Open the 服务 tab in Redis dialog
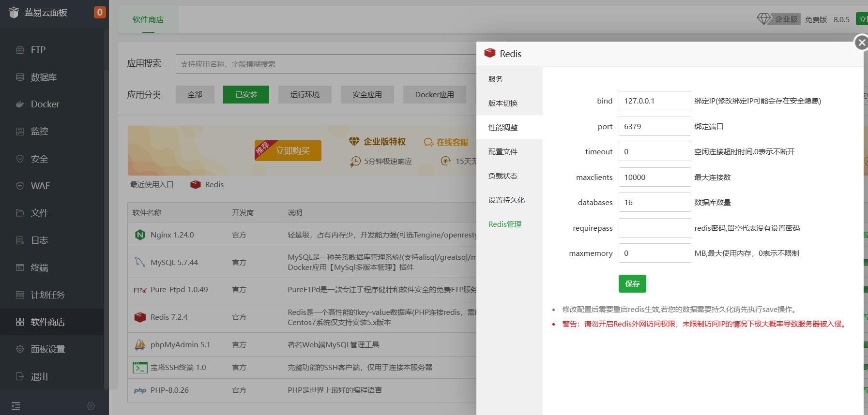Image resolution: width=868 pixels, height=415 pixels. tap(509, 79)
